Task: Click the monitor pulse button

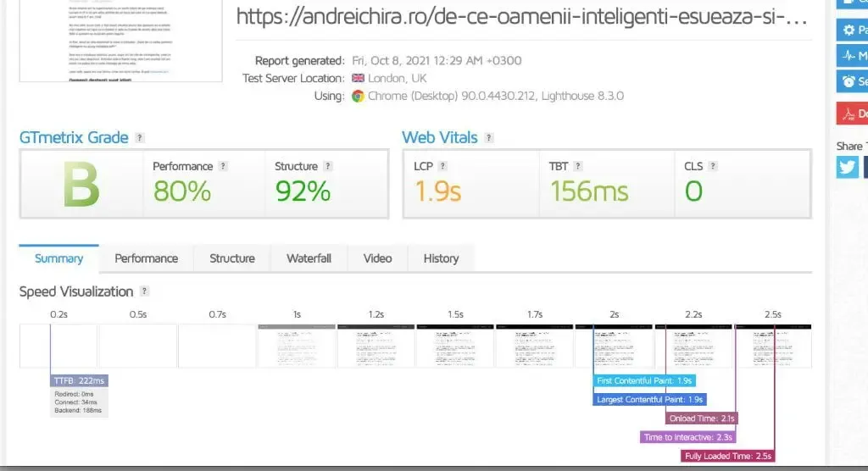Action: 853,56
